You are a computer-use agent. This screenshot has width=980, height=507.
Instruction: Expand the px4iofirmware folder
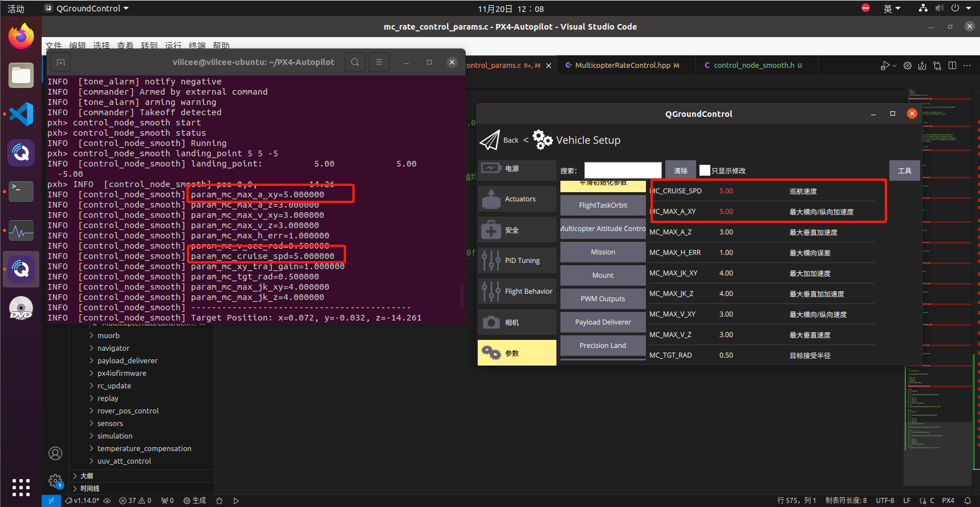pos(121,374)
